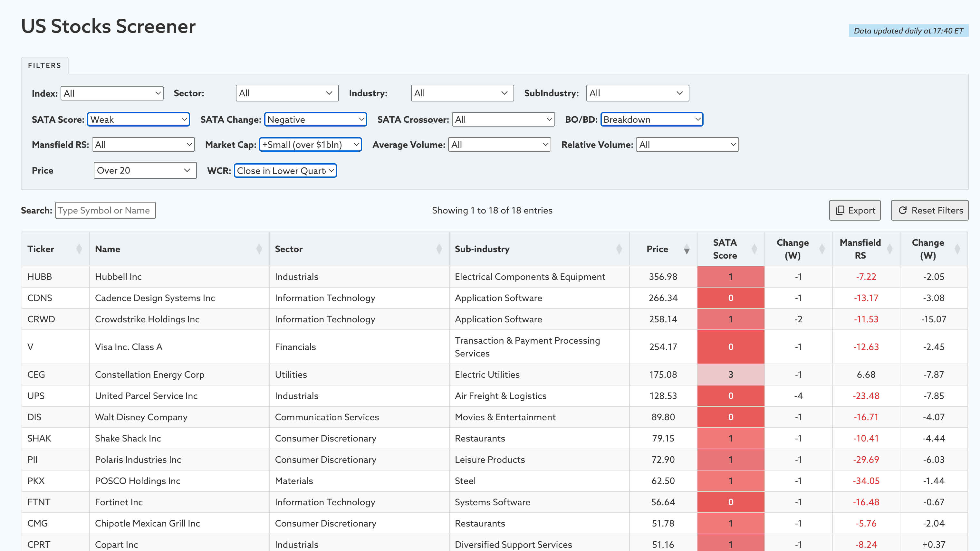Select the FILTERS tab
This screenshot has height=551, width=980.
click(x=44, y=65)
